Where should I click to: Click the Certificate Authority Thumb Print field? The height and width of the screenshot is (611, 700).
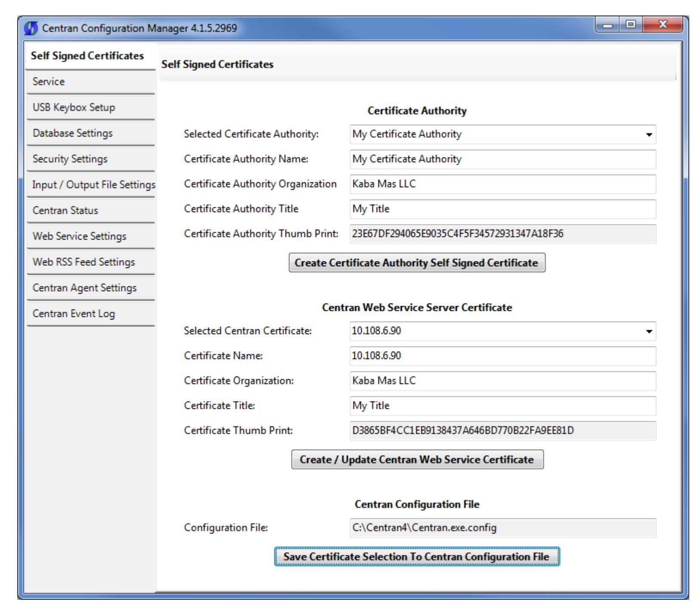coord(503,234)
